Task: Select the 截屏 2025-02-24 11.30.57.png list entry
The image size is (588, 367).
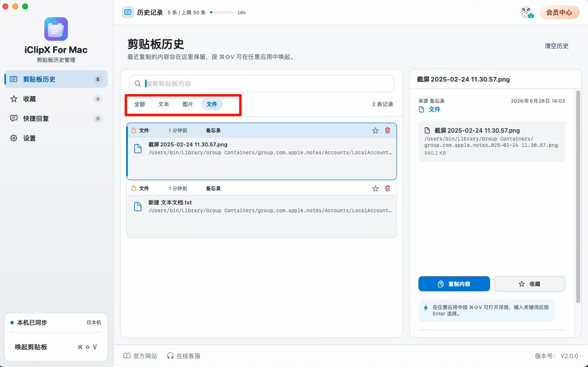Action: click(x=262, y=151)
